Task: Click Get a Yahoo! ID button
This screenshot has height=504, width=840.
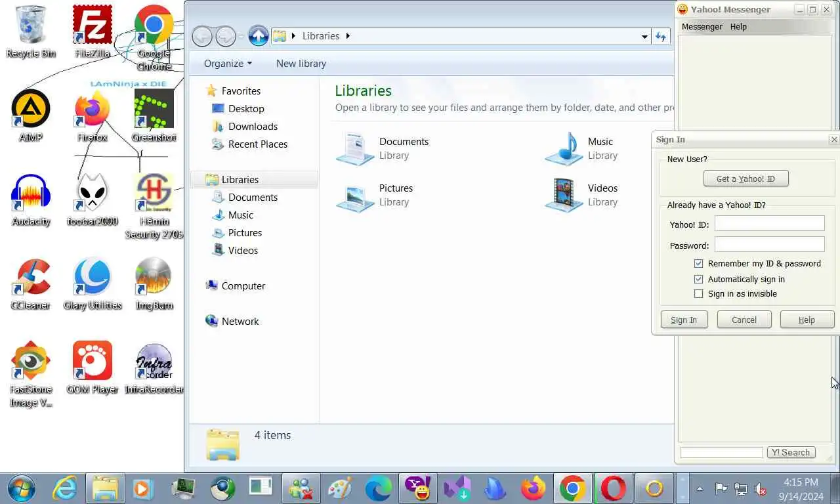Action: coord(745,178)
